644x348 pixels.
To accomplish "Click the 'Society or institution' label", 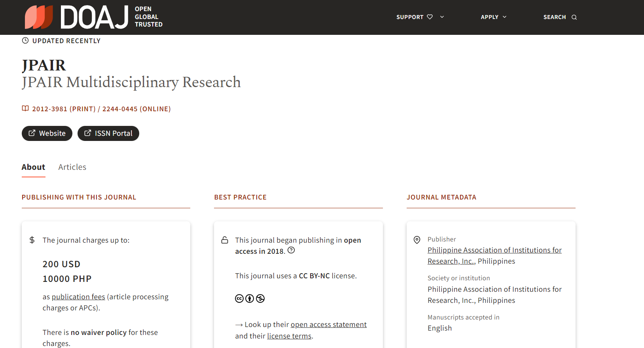I will point(459,278).
